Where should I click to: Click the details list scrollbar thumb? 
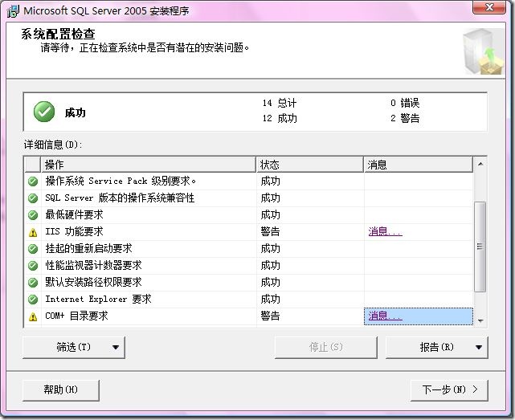pos(480,247)
